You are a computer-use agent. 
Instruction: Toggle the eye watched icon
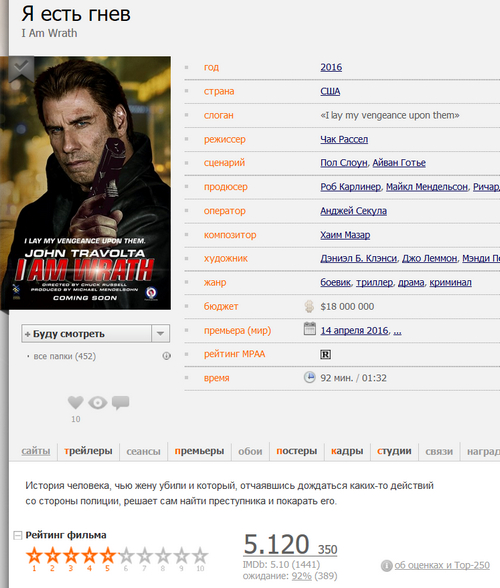[x=98, y=403]
